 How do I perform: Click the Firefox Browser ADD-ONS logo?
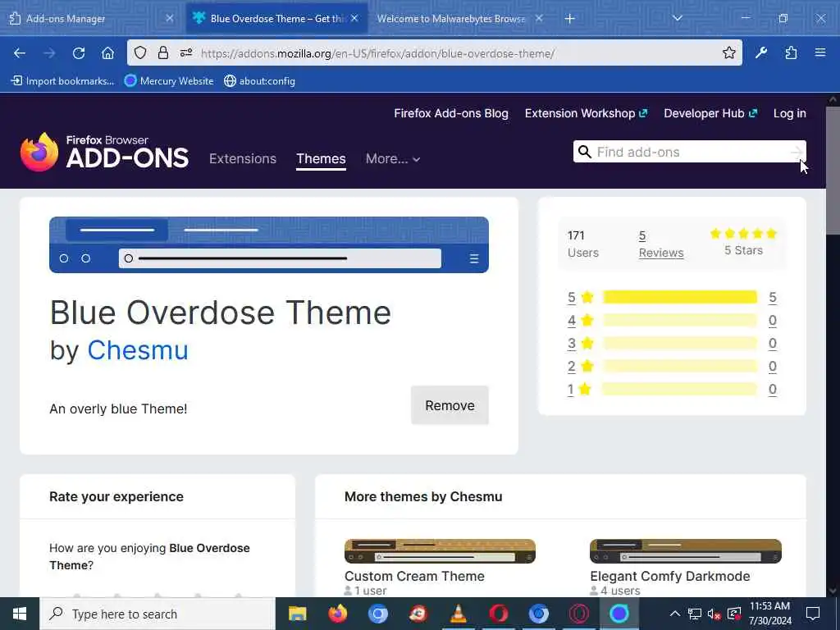tap(104, 152)
